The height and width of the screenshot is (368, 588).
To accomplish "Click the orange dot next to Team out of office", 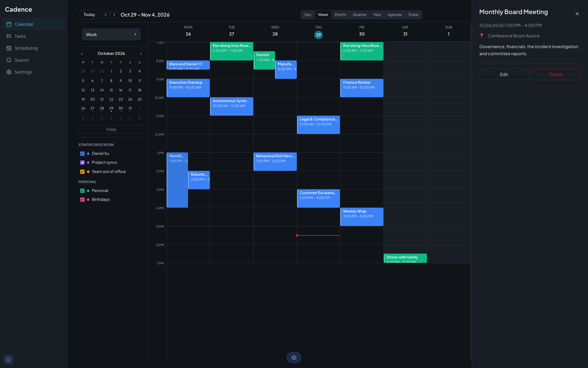I will [x=88, y=172].
